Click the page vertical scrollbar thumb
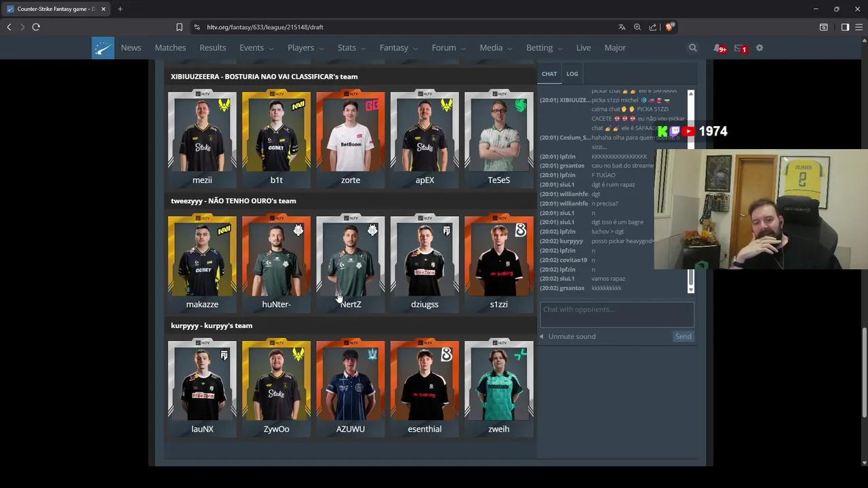Viewport: 868px width, 488px height. [x=864, y=372]
